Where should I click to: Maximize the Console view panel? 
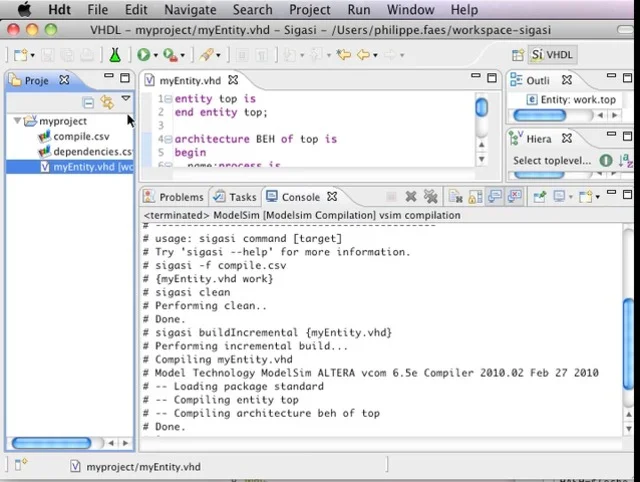[628, 195]
